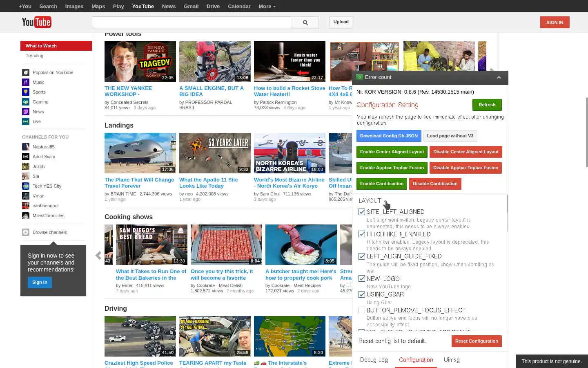Screen dimensions: 588x368
Task: Open How to build a Rocket Stove link
Action: 290,91
